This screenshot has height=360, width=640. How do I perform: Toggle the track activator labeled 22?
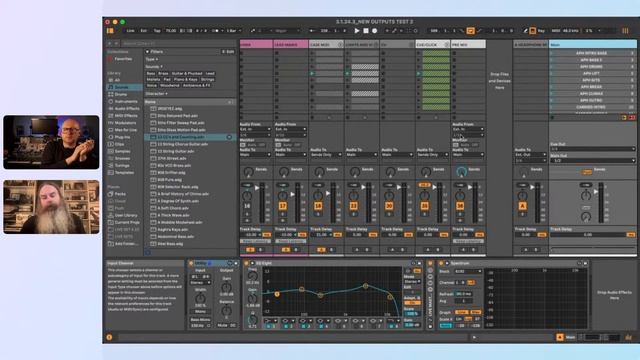(353, 206)
